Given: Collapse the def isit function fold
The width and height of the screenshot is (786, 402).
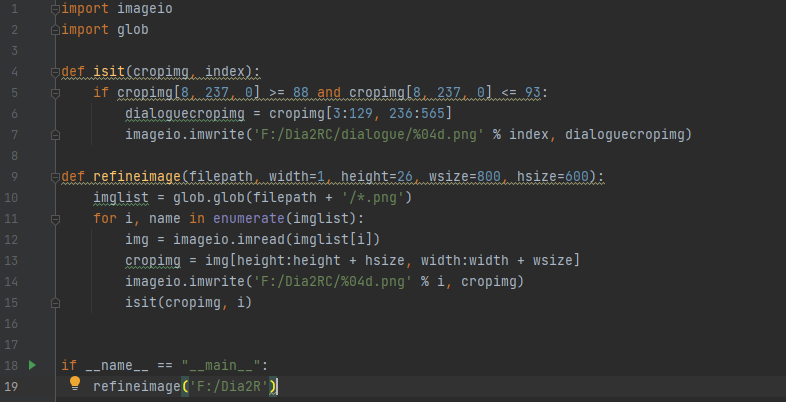Looking at the screenshot, I should pyautogui.click(x=56, y=72).
